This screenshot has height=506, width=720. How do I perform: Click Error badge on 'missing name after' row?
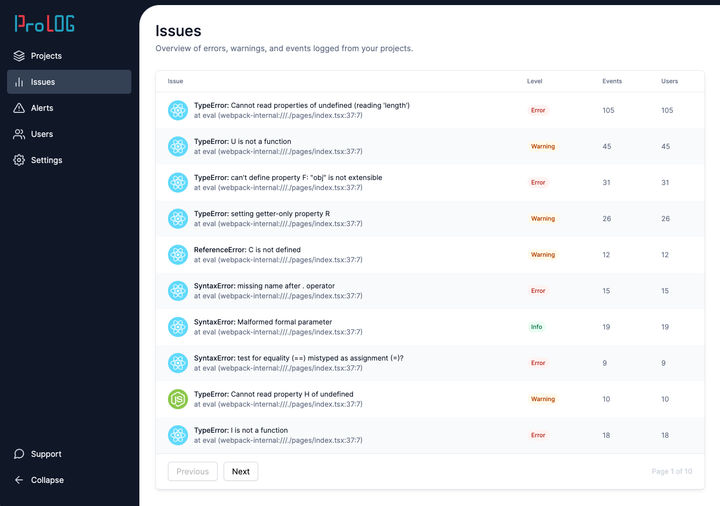point(538,291)
